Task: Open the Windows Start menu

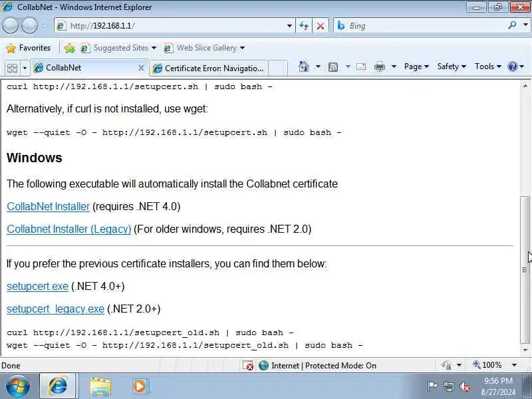Action: point(17,386)
